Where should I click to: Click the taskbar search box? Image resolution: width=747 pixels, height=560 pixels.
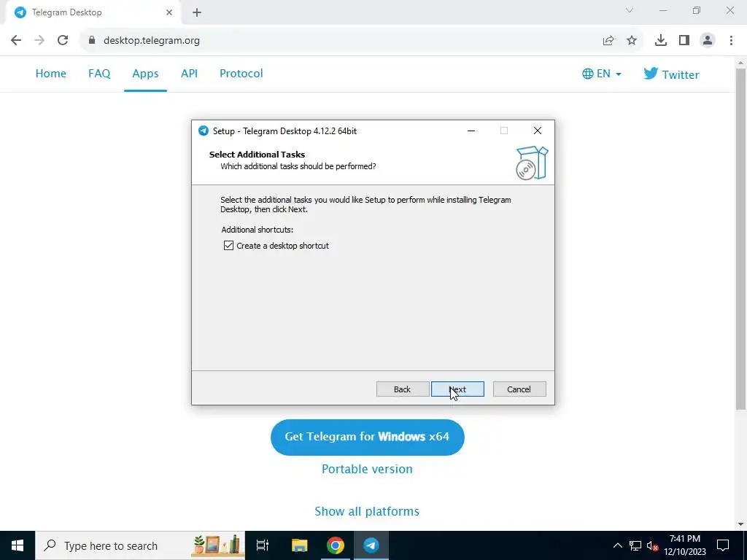[x=140, y=545]
